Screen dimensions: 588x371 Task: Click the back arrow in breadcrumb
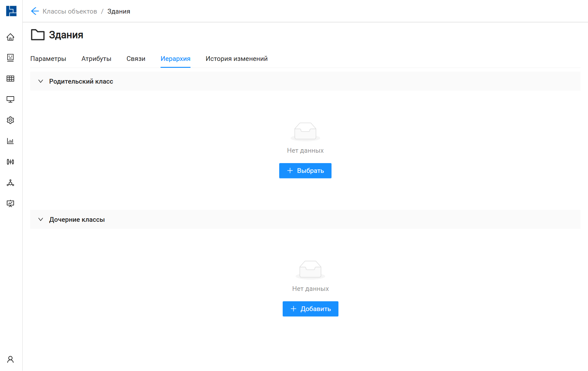(35, 11)
